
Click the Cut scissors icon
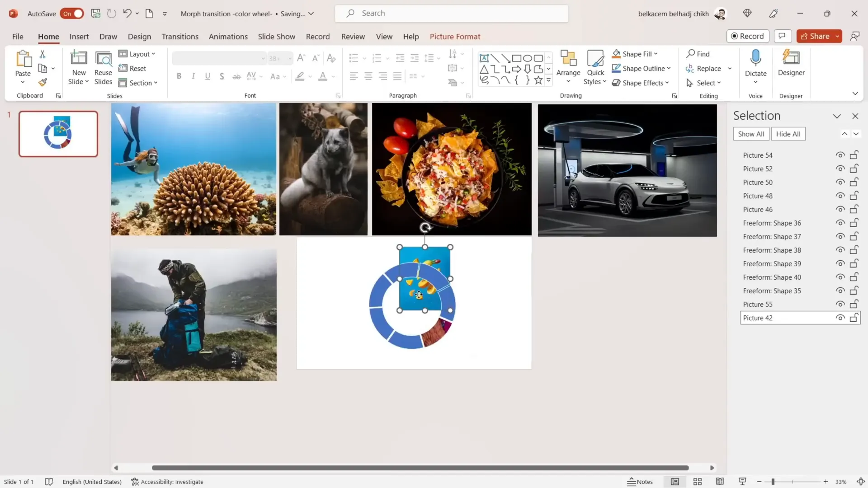point(42,54)
